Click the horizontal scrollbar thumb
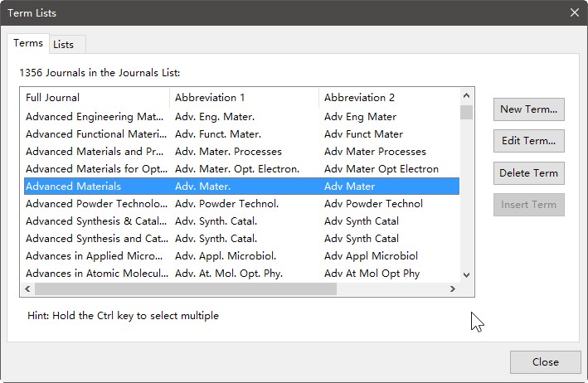Viewport: 588px width, 383px height. (x=186, y=289)
